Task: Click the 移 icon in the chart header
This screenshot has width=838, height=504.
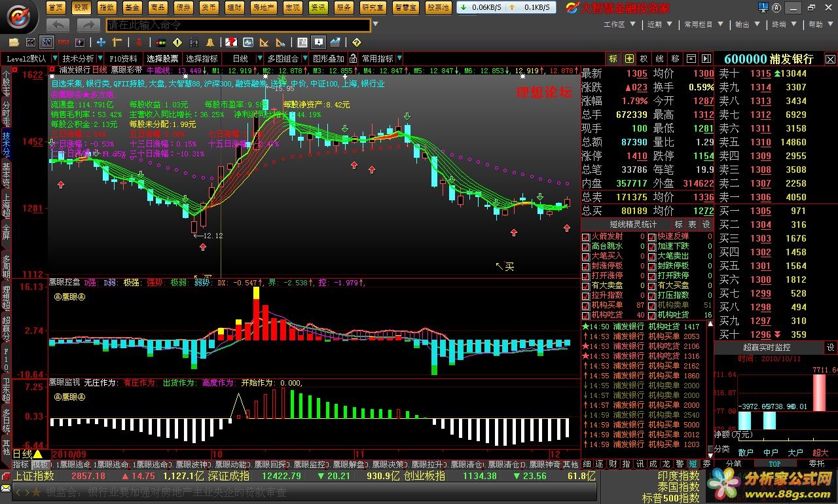Action: coord(676,58)
